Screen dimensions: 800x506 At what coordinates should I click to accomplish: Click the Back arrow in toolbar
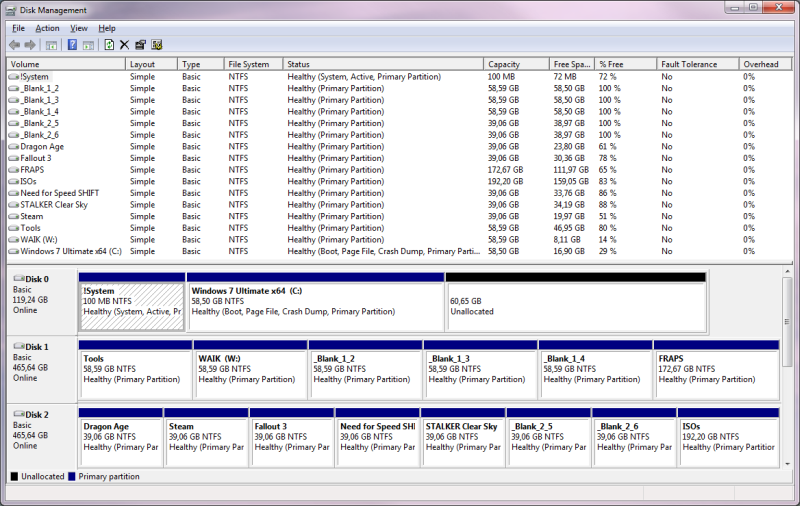15,45
